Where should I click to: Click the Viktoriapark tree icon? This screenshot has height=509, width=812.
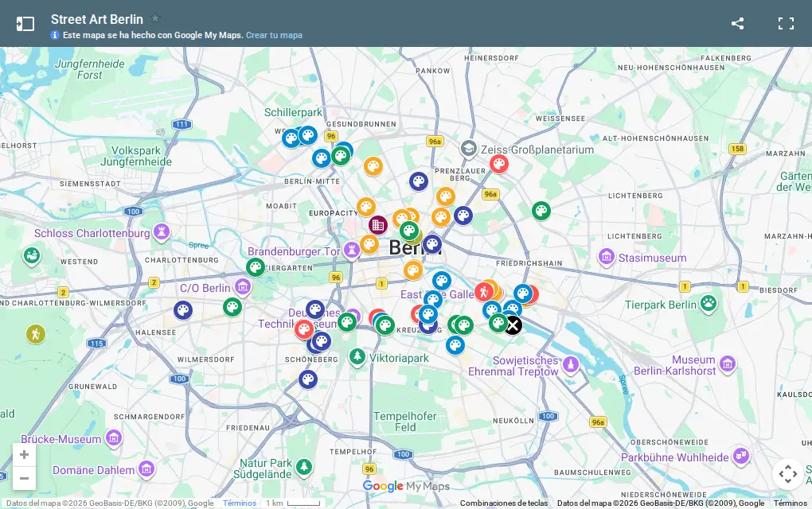[357, 357]
